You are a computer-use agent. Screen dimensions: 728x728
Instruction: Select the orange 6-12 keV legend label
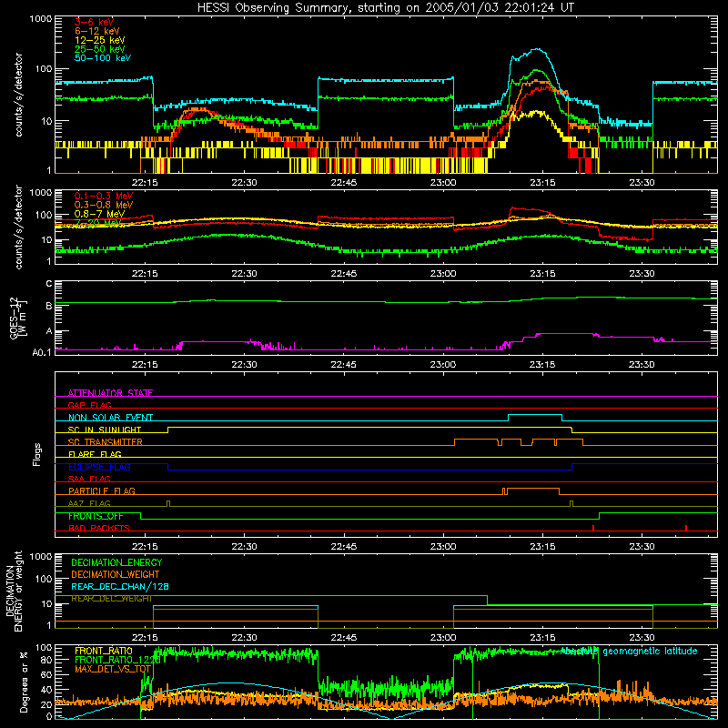click(96, 31)
